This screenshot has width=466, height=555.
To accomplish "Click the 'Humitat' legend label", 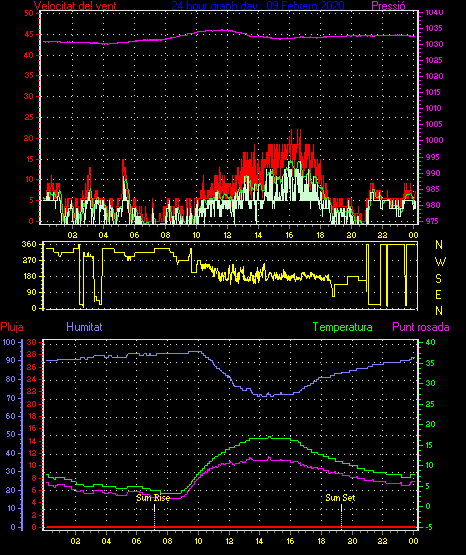I will click(84, 327).
